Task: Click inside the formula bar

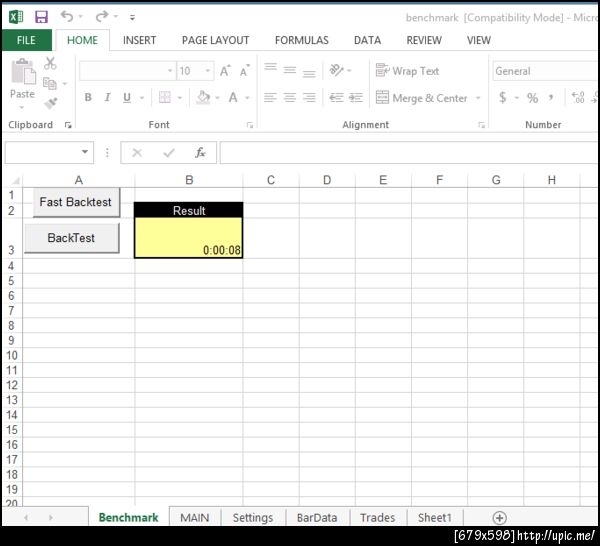Action: click(x=409, y=153)
